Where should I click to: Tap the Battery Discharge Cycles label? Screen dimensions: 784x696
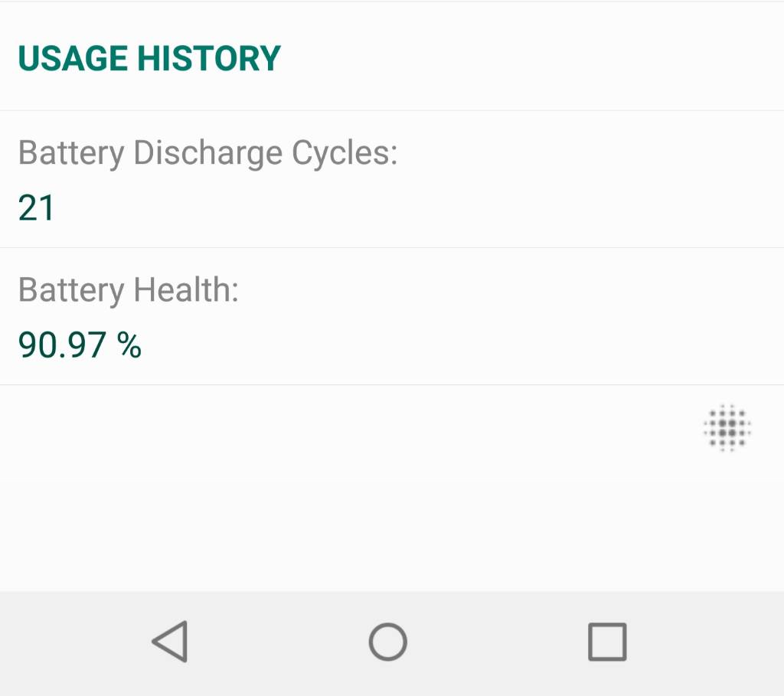pos(208,152)
